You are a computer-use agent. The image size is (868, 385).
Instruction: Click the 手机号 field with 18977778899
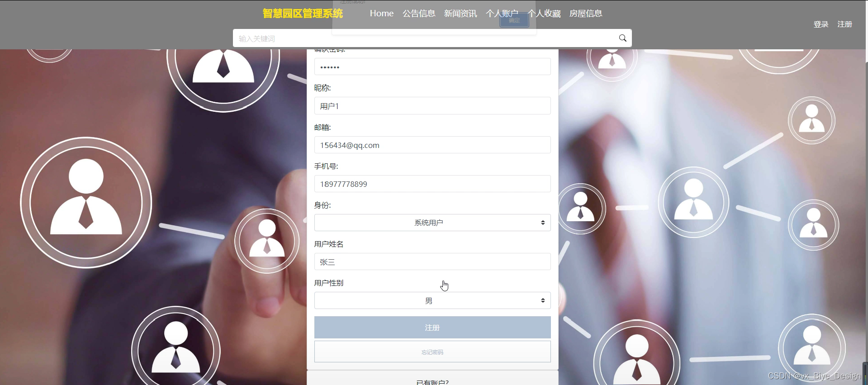[432, 184]
